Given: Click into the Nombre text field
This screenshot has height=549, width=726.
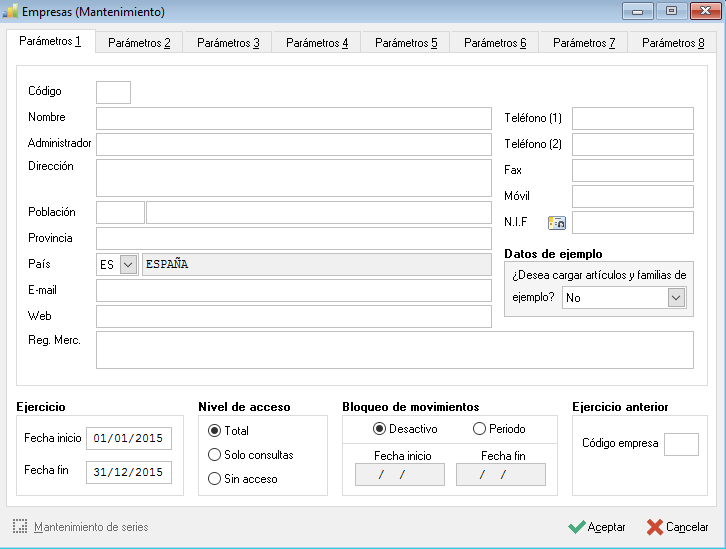Looking at the screenshot, I should point(294,119).
